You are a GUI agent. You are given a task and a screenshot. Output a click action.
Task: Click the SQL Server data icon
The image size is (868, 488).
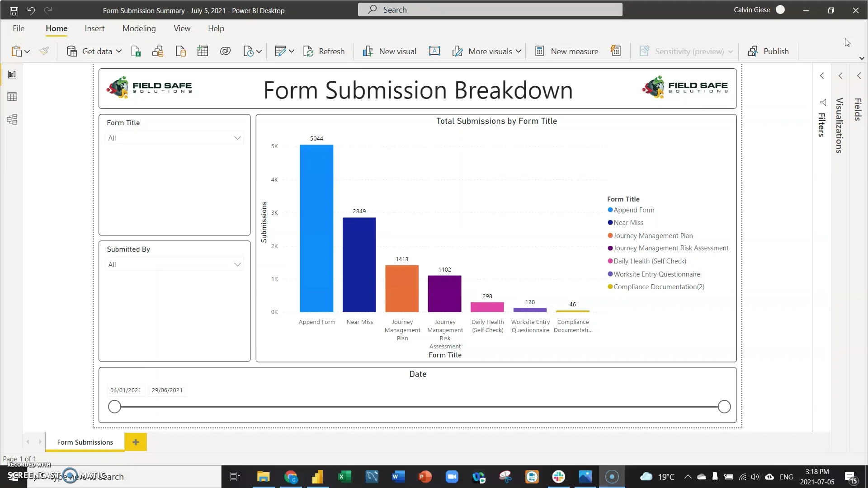[180, 52]
